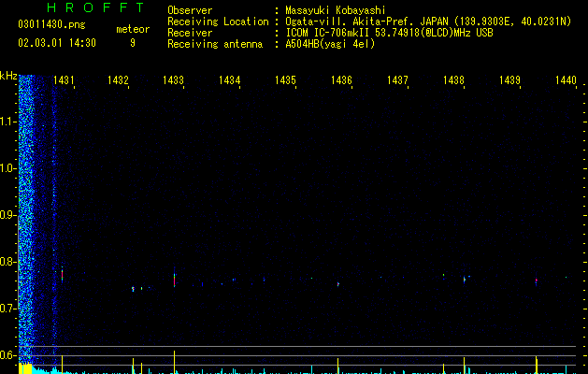The image size is (588, 374).
Task: Click the 1437 time marker
Action: tap(397, 79)
